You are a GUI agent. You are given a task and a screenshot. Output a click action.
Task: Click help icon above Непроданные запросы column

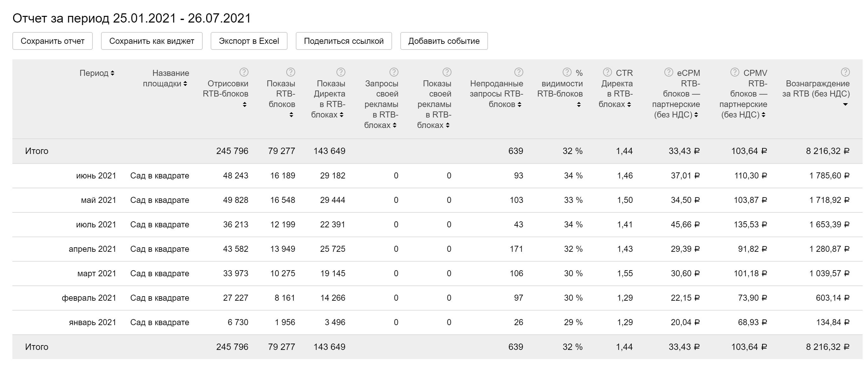[x=519, y=72]
